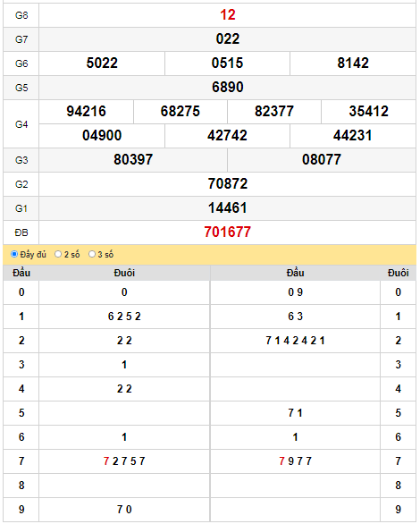420x524 pixels.
Task: Click the G6 number 8142
Action: [353, 63]
